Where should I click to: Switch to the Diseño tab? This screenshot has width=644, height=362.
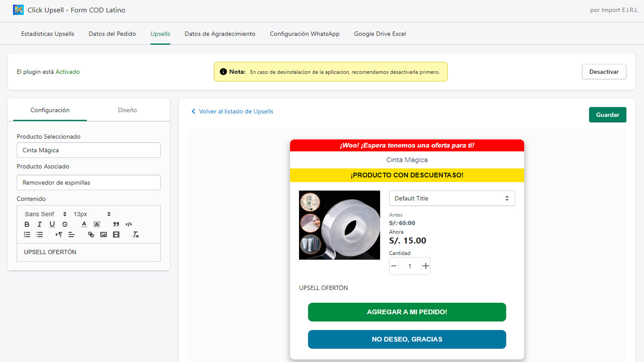tap(127, 110)
